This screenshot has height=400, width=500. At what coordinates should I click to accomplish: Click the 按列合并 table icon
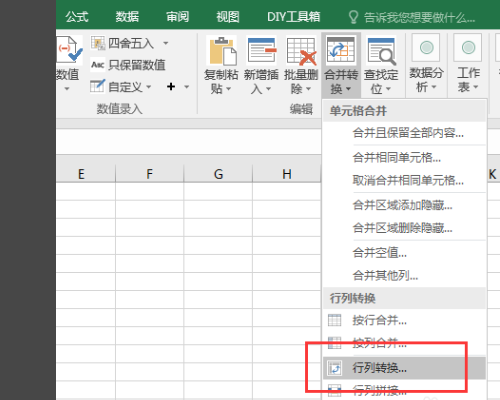click(x=334, y=343)
